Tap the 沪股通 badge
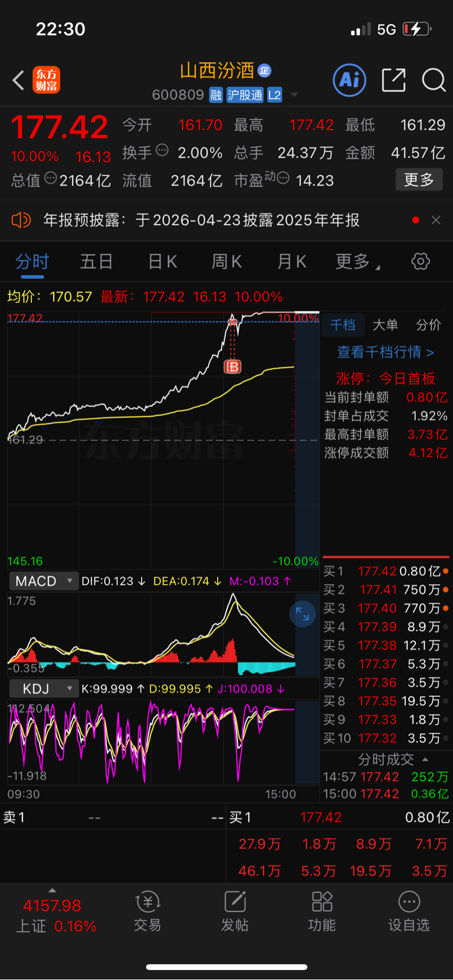This screenshot has width=453, height=980. pos(245,95)
